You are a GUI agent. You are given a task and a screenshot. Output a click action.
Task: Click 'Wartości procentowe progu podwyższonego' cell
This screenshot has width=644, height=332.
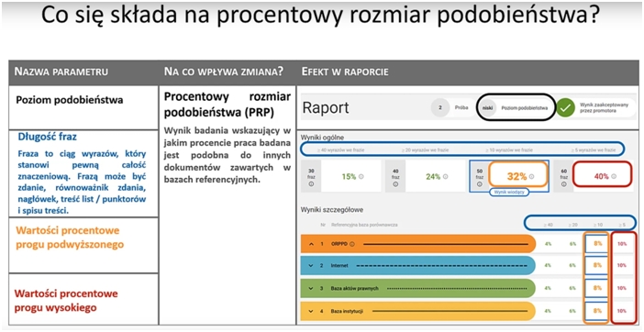click(83, 245)
